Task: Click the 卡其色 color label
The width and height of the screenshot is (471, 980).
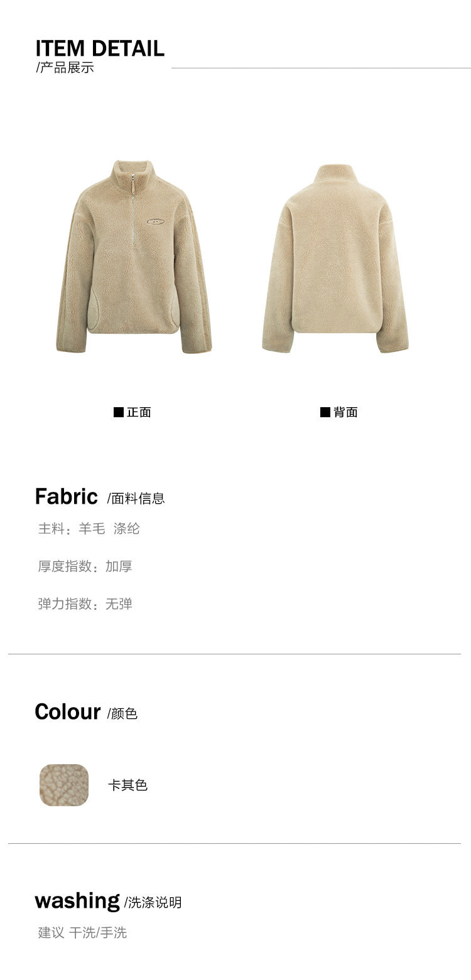Action: point(127,785)
